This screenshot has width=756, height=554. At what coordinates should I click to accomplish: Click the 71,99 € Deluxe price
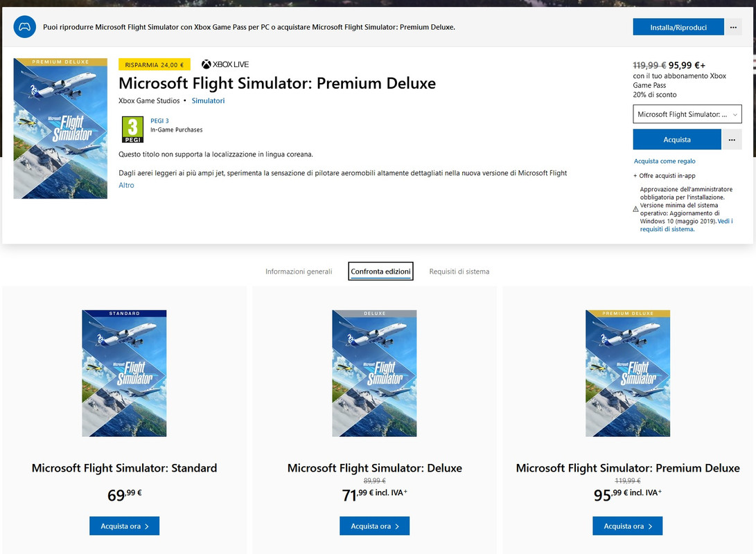[x=375, y=494]
